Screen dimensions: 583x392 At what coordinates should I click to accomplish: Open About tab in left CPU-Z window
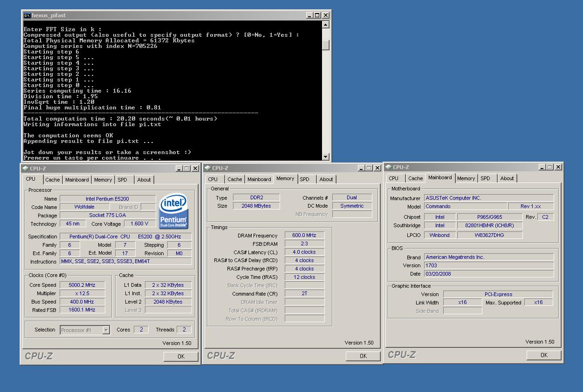144,180
